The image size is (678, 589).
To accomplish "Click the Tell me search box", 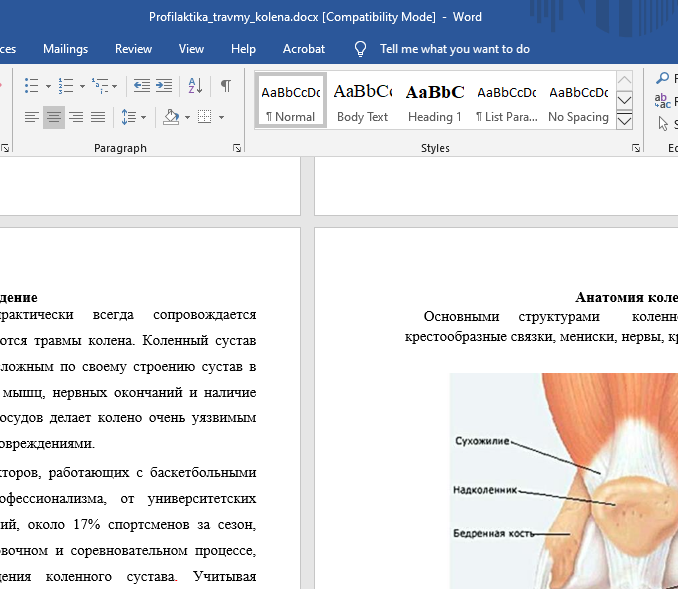I will [454, 48].
